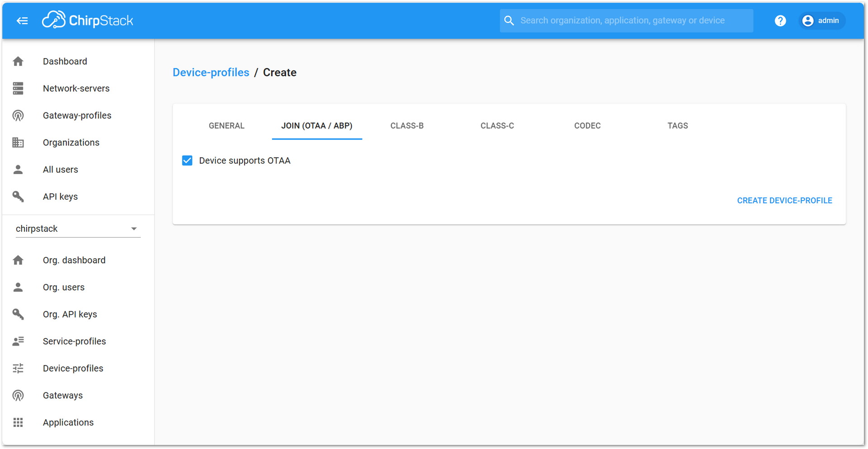The height and width of the screenshot is (449, 868).
Task: Open the help question mark icon
Action: [x=780, y=21]
